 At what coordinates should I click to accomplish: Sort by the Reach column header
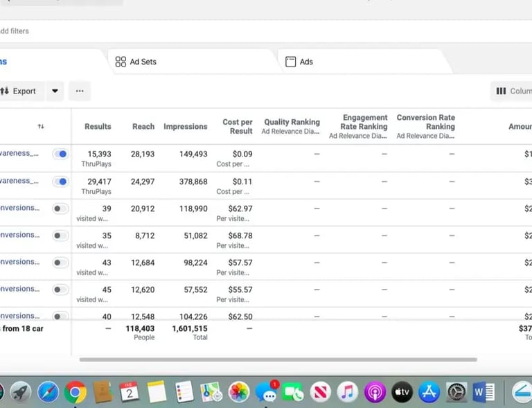[x=143, y=127]
